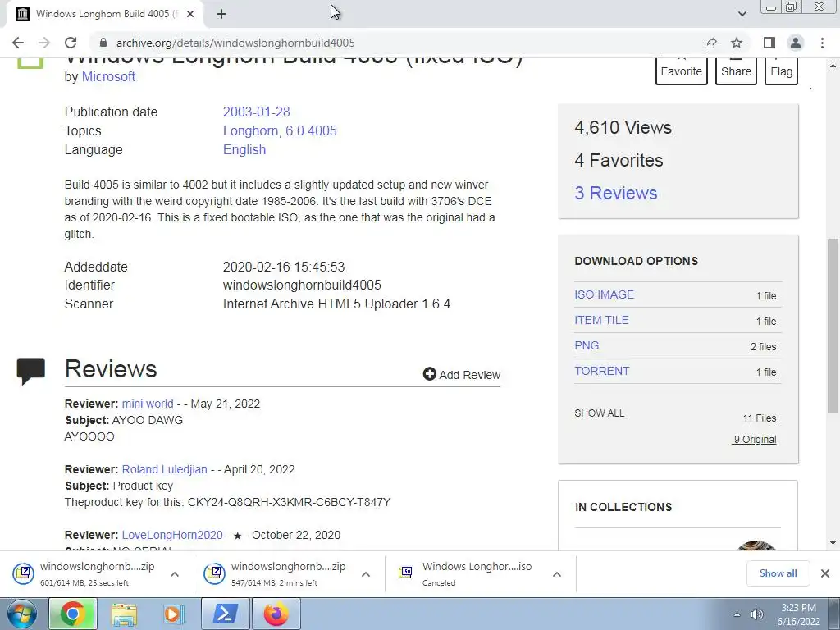Click the Add Review plus icon
The width and height of the screenshot is (840, 630).
(x=429, y=374)
